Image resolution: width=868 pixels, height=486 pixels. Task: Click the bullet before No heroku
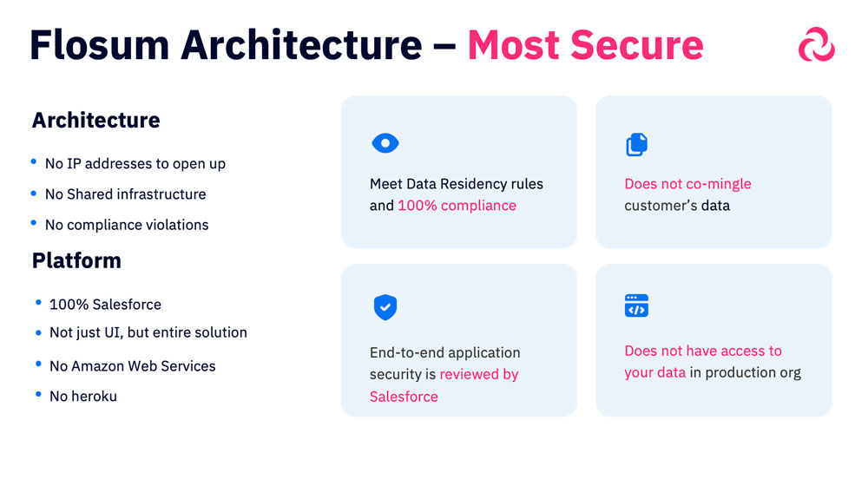38,395
